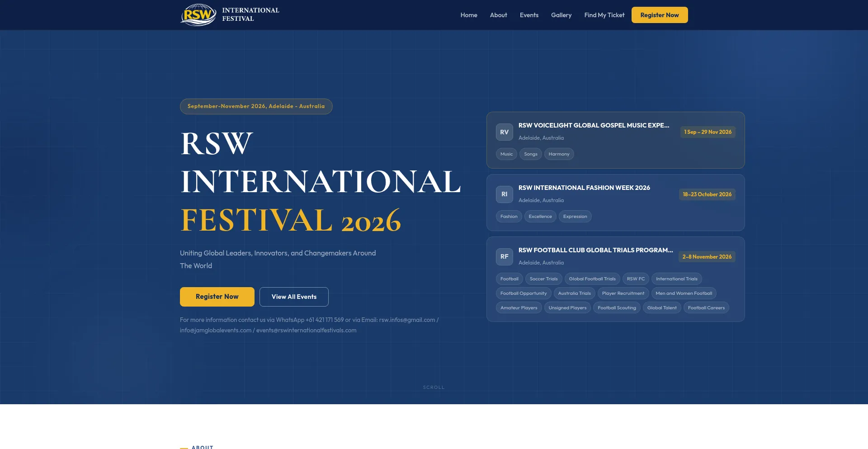Select the Australia Trials tag
Screen dimensions: 868x449
pyautogui.click(x=574, y=293)
